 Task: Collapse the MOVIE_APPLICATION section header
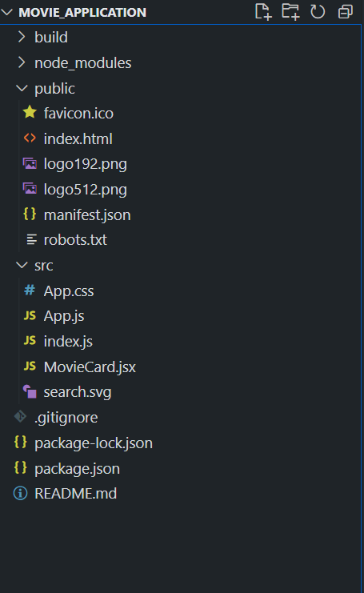[x=7, y=12]
